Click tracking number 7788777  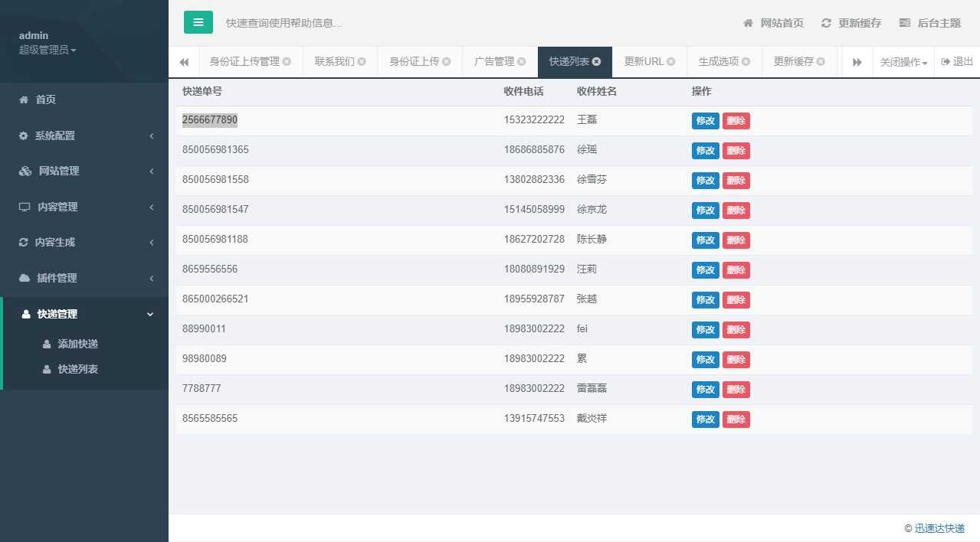(x=202, y=388)
